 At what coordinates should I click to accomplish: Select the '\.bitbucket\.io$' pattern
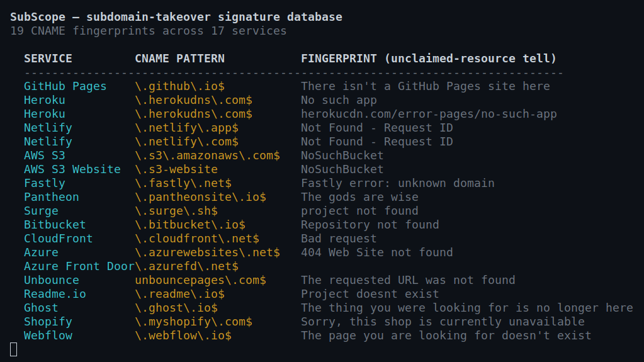[189, 225]
